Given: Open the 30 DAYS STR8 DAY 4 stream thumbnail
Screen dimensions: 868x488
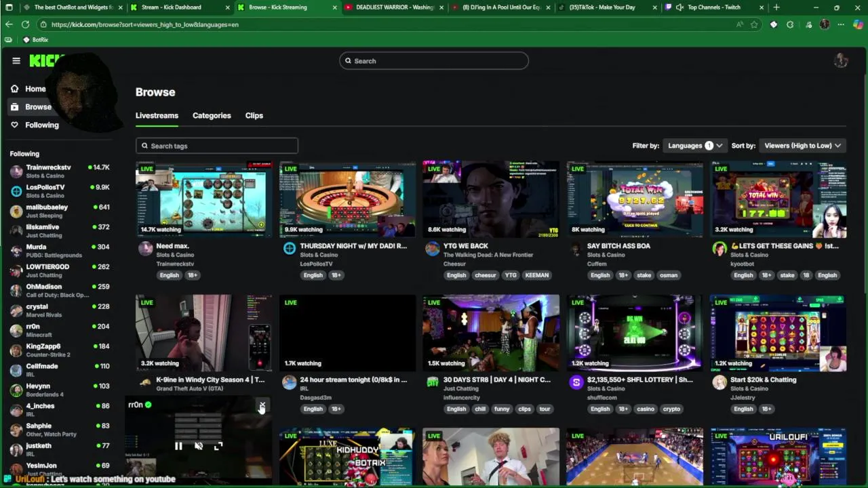Looking at the screenshot, I should (491, 333).
